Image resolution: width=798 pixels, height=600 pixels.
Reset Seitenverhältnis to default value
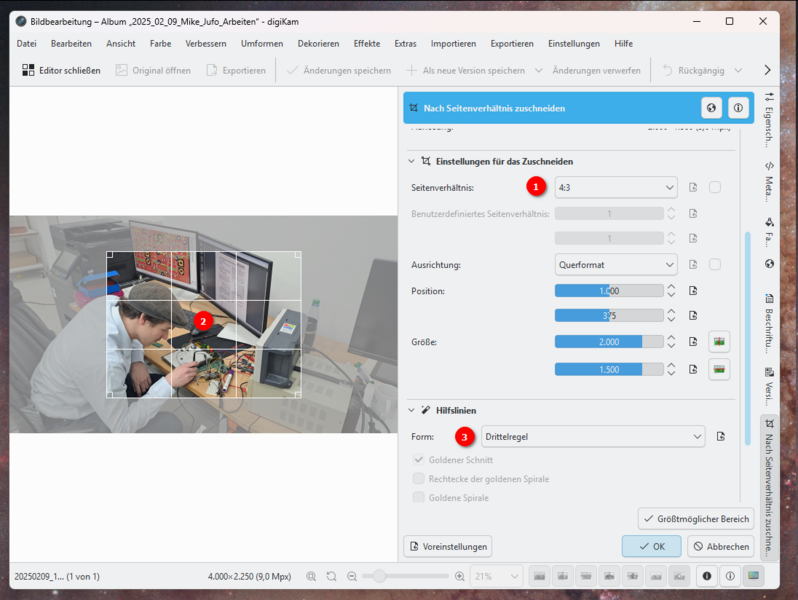[x=693, y=187]
